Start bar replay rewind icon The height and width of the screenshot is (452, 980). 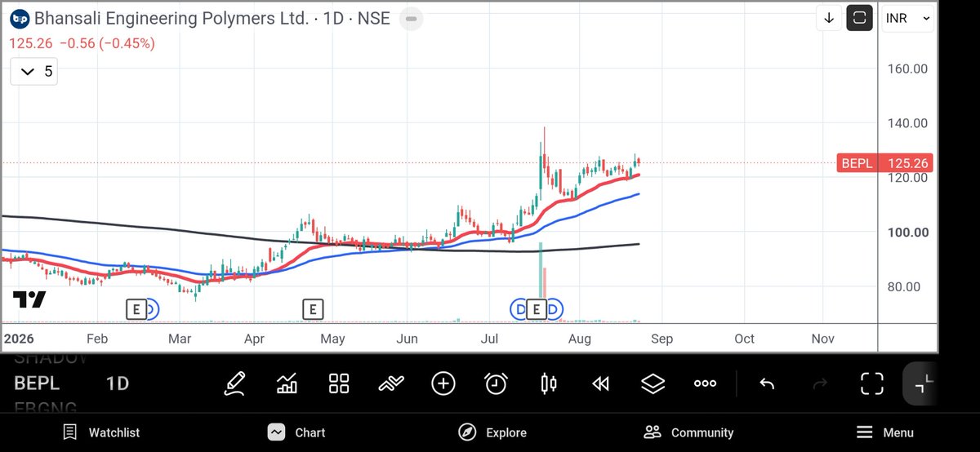[x=600, y=383]
